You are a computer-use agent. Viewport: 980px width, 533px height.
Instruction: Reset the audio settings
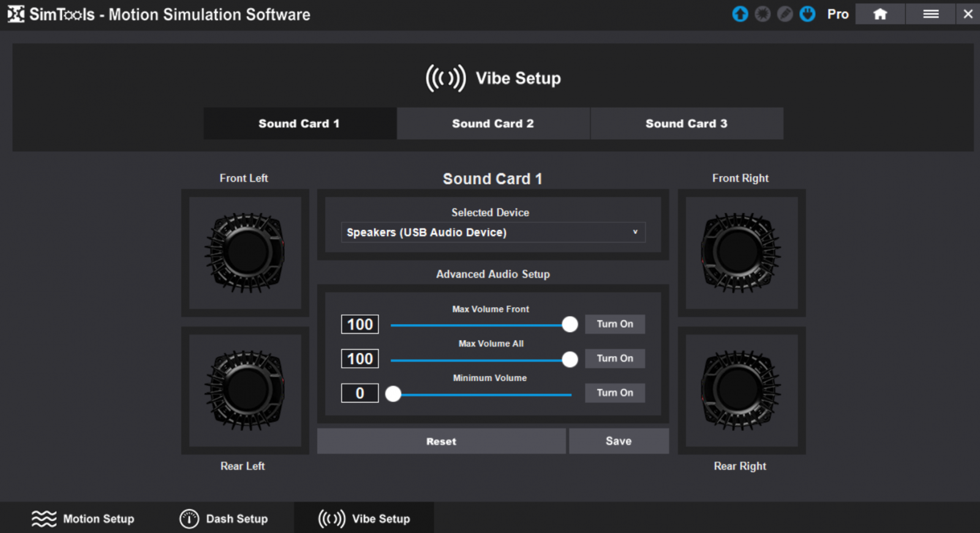[441, 441]
